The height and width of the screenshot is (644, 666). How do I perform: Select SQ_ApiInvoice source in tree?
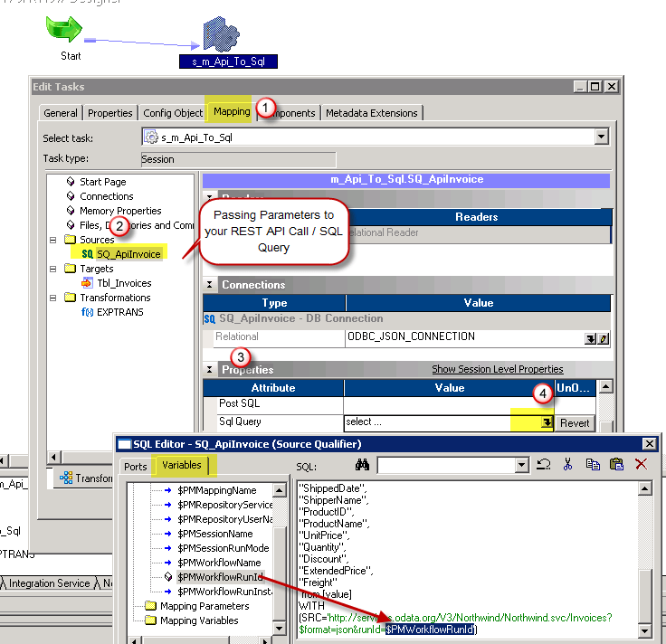point(128,254)
